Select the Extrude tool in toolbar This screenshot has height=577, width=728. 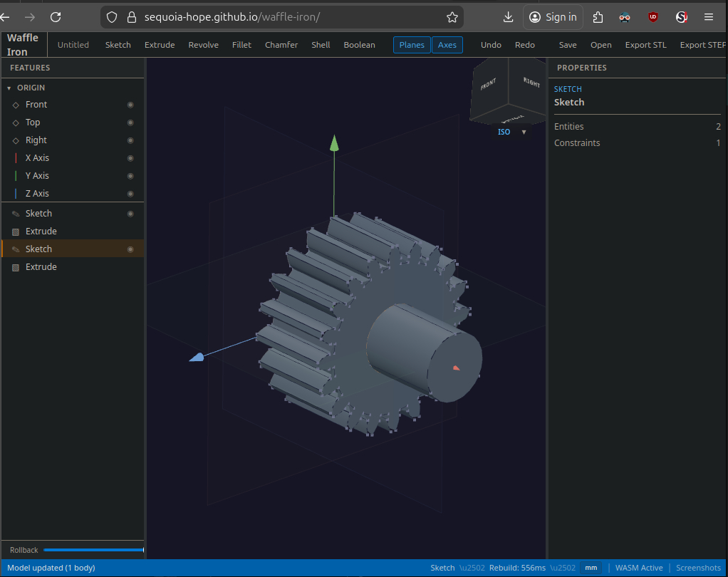tap(160, 45)
